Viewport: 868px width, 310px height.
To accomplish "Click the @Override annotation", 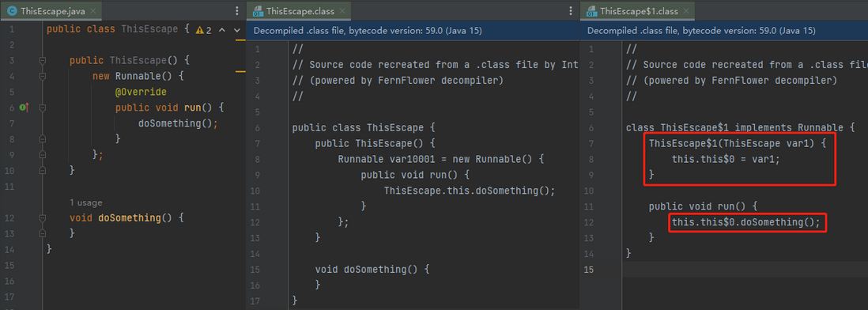I will [141, 92].
